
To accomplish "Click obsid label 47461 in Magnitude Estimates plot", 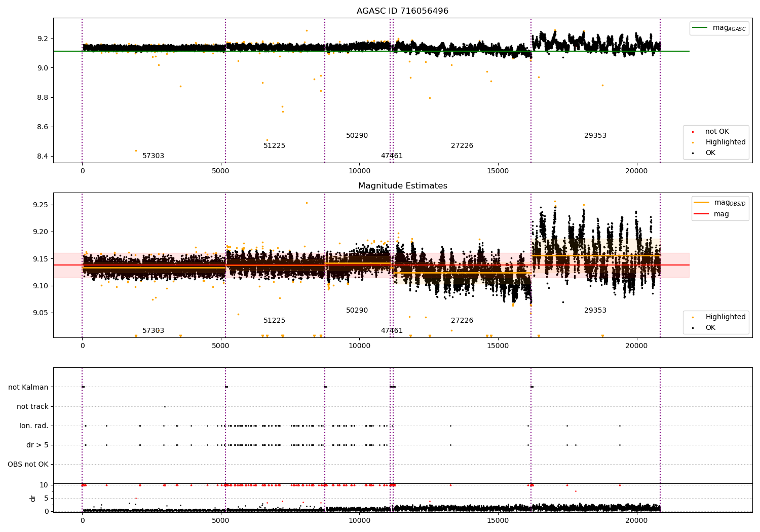I will pyautogui.click(x=392, y=331).
